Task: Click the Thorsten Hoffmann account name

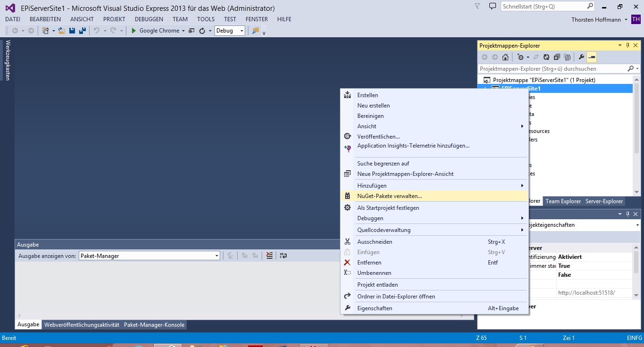Action: 596,20
